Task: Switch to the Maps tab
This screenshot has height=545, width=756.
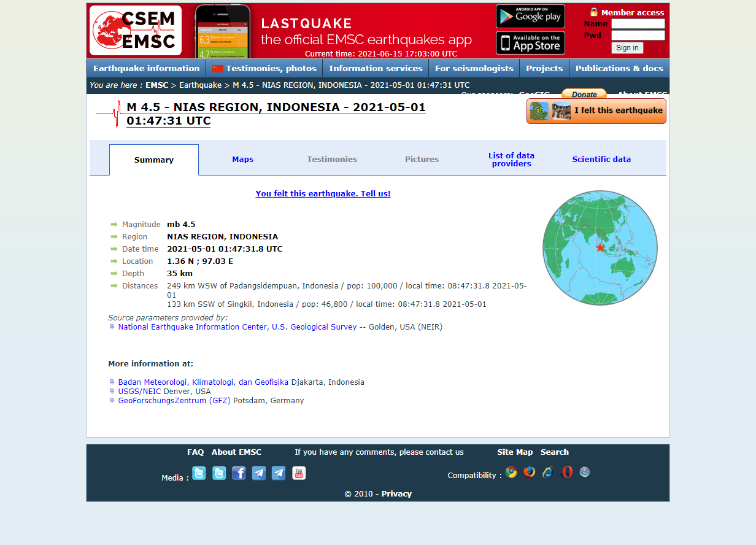Action: [x=242, y=160]
